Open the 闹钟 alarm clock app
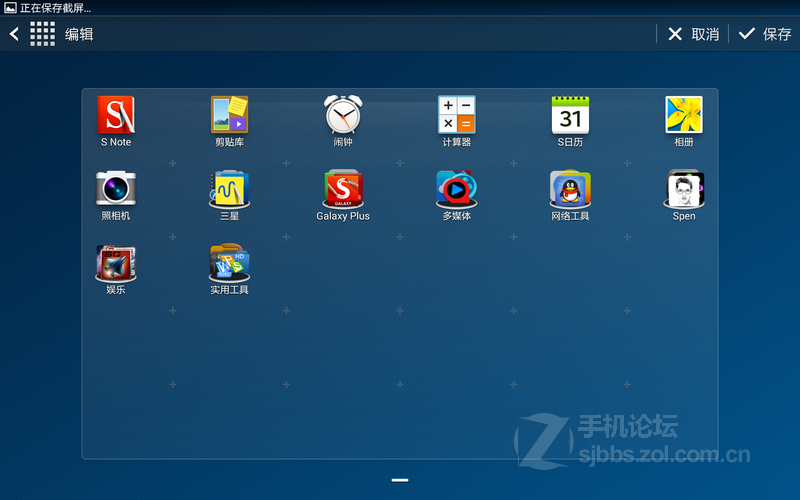 343,115
